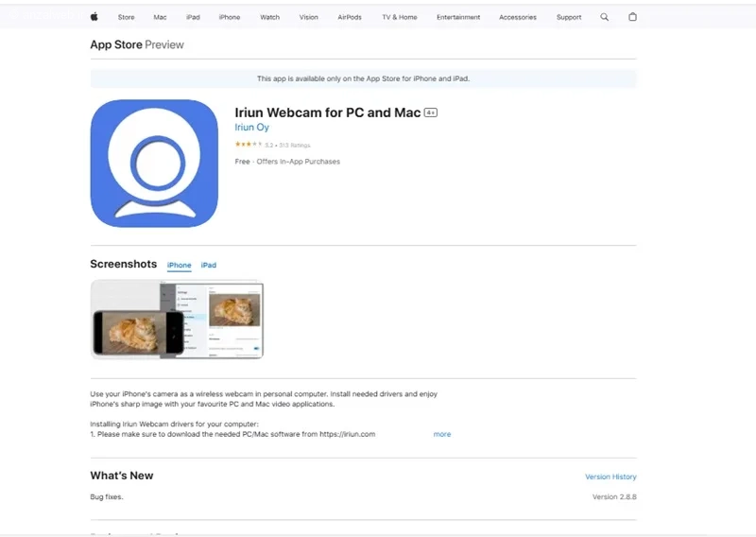Click the 4+ age rating badge

coord(431,113)
